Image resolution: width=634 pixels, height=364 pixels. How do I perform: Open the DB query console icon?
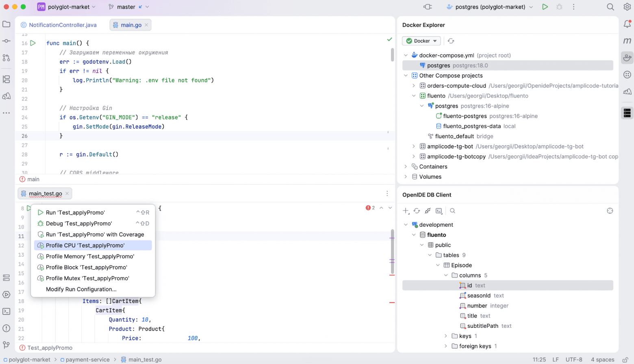coord(439,211)
